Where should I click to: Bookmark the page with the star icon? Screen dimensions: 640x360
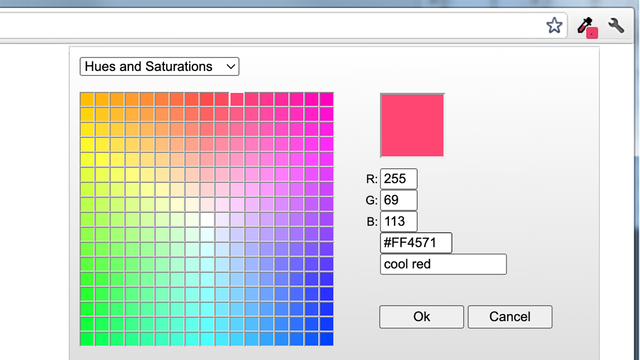tap(554, 26)
